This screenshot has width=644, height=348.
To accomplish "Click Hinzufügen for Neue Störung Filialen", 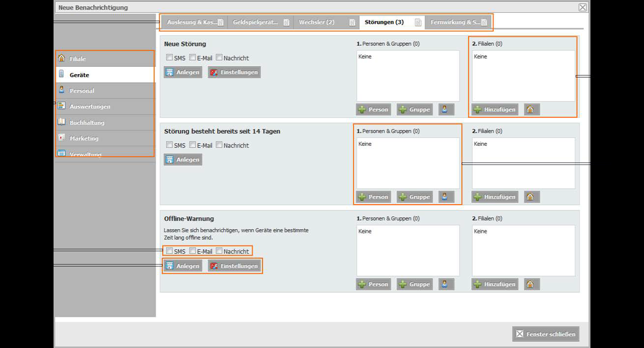I will 495,110.
